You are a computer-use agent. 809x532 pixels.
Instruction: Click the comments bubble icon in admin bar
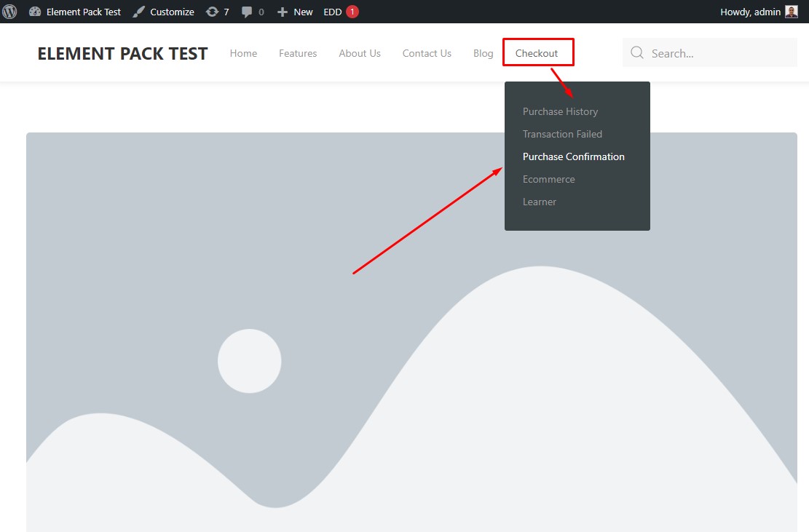(x=248, y=11)
